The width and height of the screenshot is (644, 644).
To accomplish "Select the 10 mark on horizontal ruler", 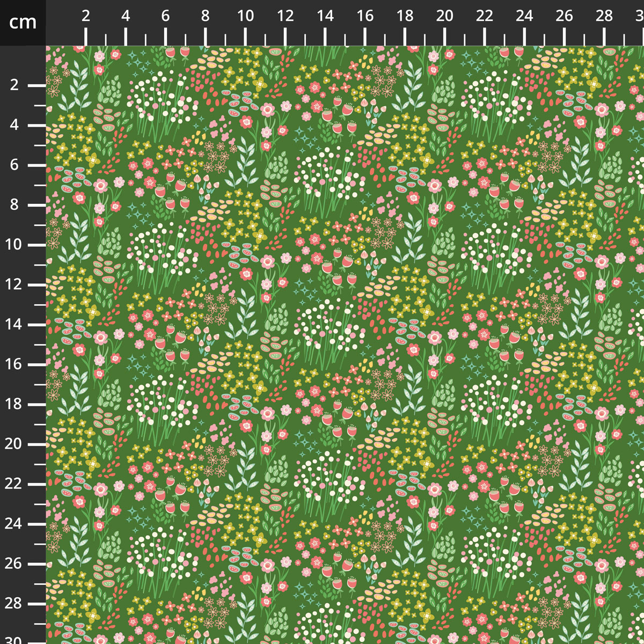I will pyautogui.click(x=245, y=16).
